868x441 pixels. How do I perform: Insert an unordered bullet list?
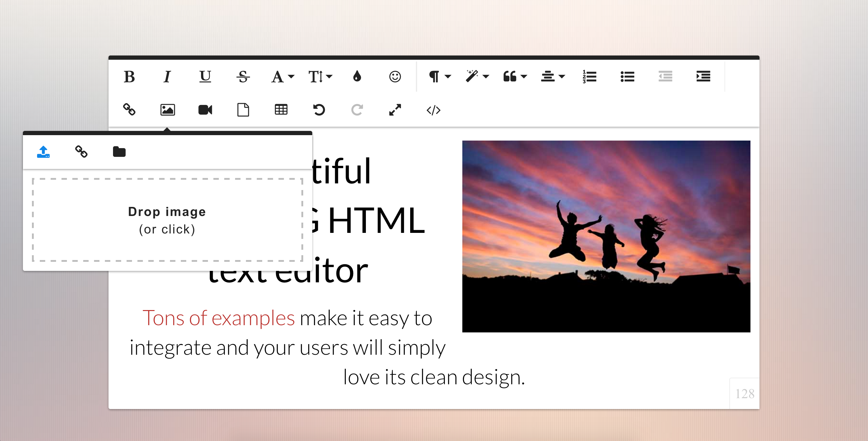(627, 77)
